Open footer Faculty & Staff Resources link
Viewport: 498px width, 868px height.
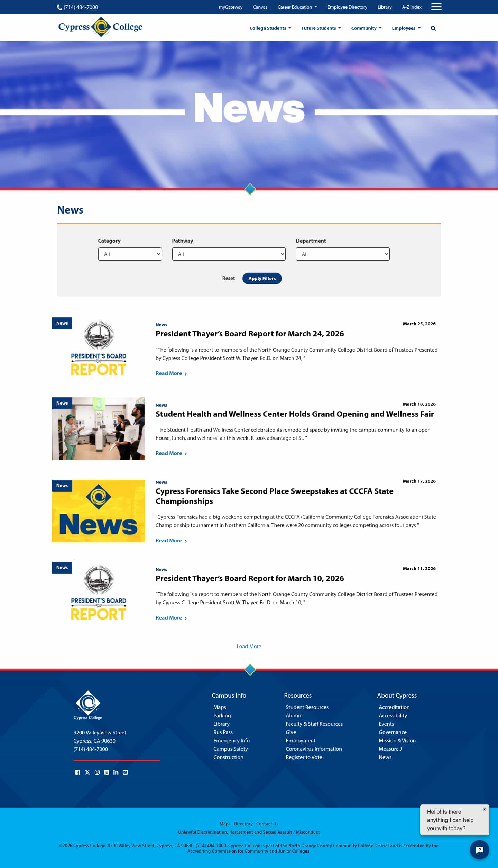(314, 724)
